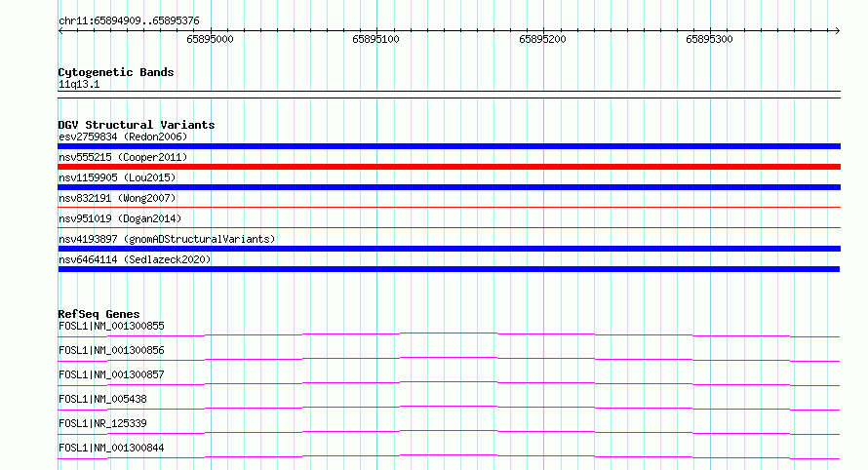
Task: Open the nsv1159905 (Lou2015) variant label
Action: pos(117,177)
